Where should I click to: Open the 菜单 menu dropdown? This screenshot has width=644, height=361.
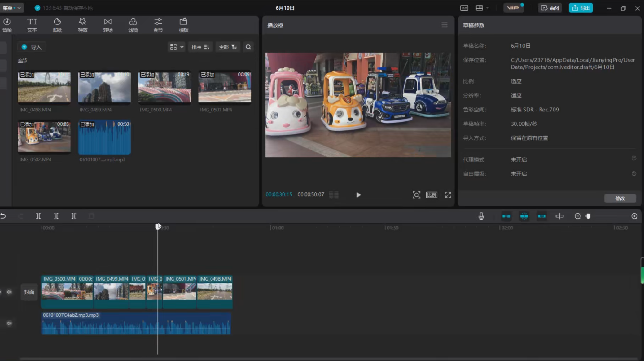[11, 8]
